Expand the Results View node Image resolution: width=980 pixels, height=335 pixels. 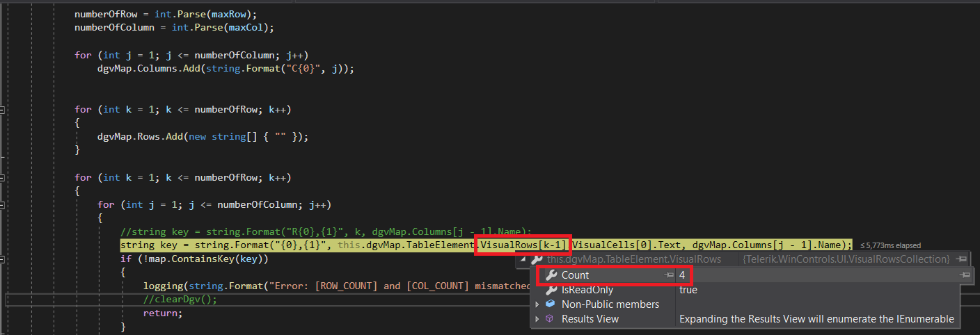pos(537,319)
